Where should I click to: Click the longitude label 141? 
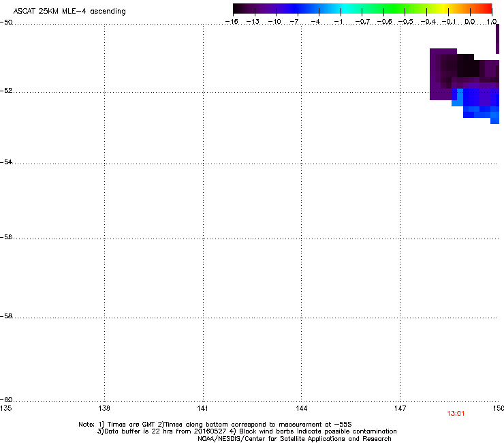202,408
